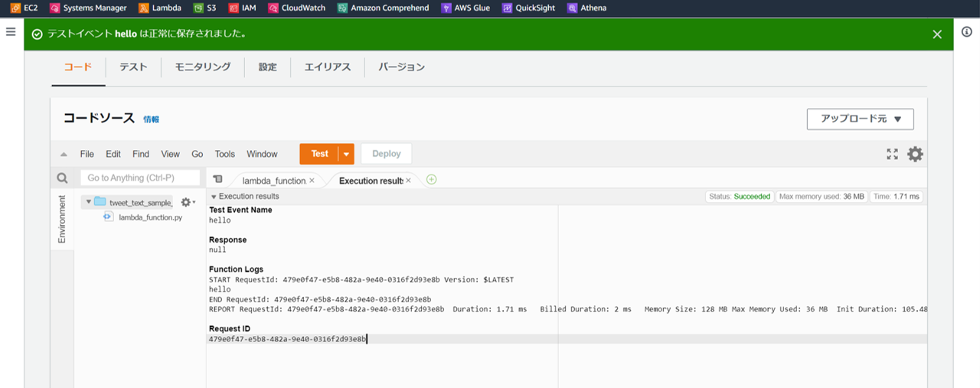Open the editor preferences gear

pyautogui.click(x=915, y=154)
